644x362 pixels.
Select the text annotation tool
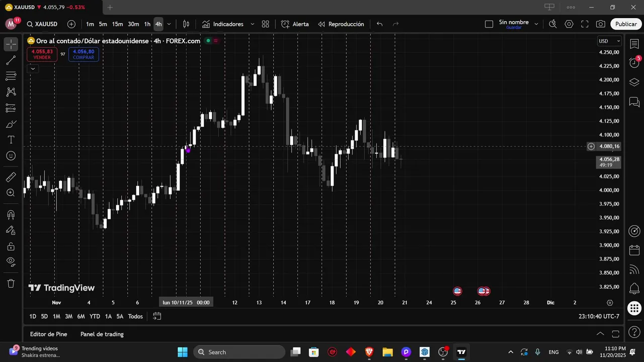11,140
